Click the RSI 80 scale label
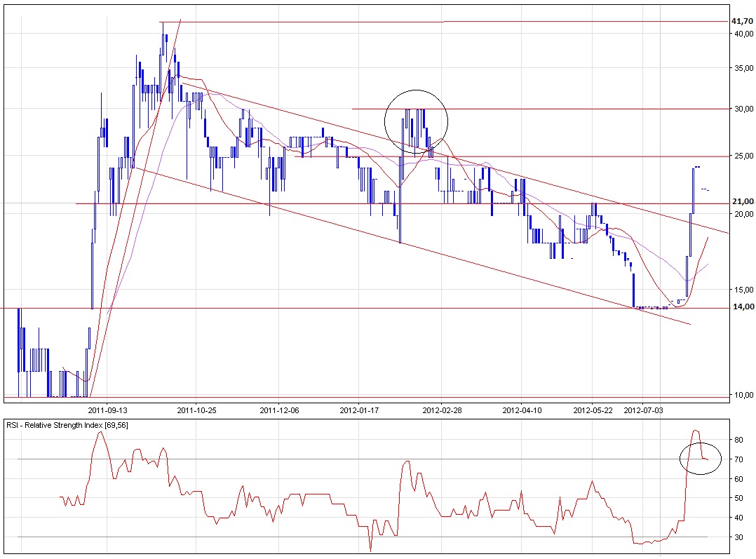The width and height of the screenshot is (756, 559). click(x=739, y=440)
